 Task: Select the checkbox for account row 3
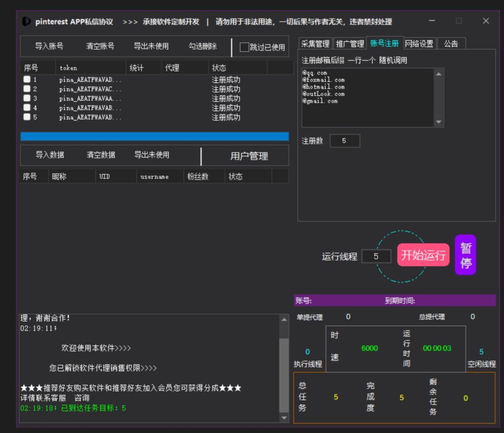coord(27,98)
